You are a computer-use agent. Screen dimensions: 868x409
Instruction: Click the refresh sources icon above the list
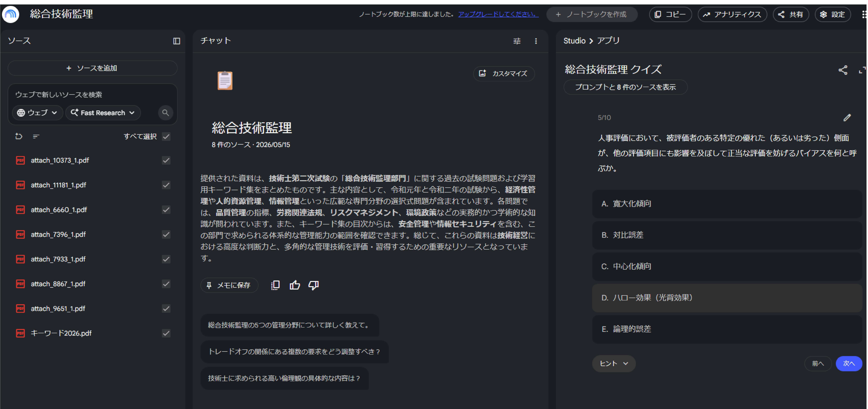(x=19, y=136)
